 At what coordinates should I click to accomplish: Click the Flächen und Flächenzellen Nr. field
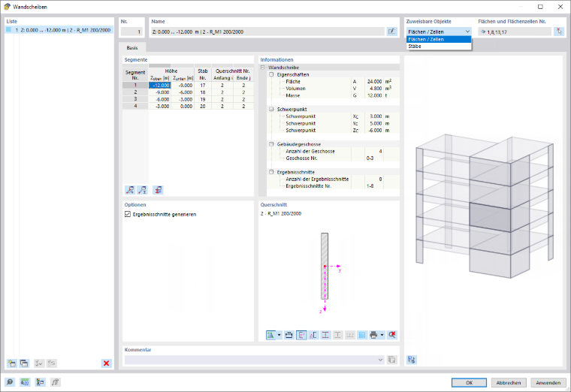[515, 32]
